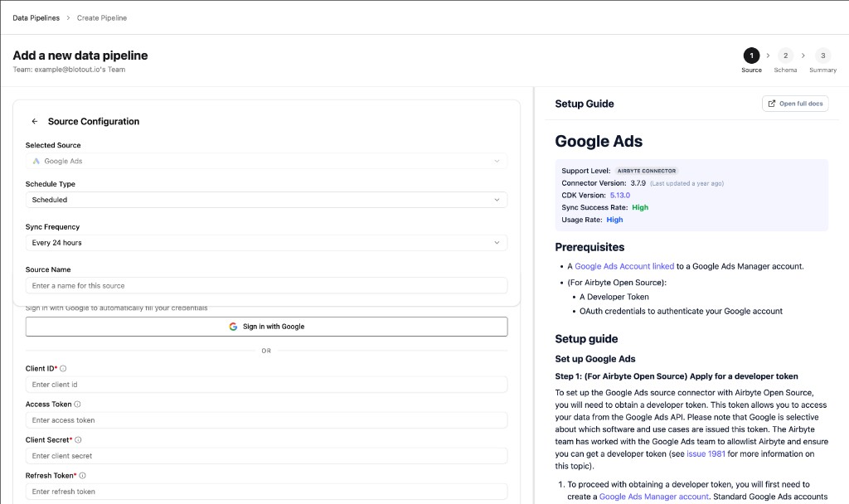Click the team name text under the title
Screen dimensions: 849x504
[69, 70]
